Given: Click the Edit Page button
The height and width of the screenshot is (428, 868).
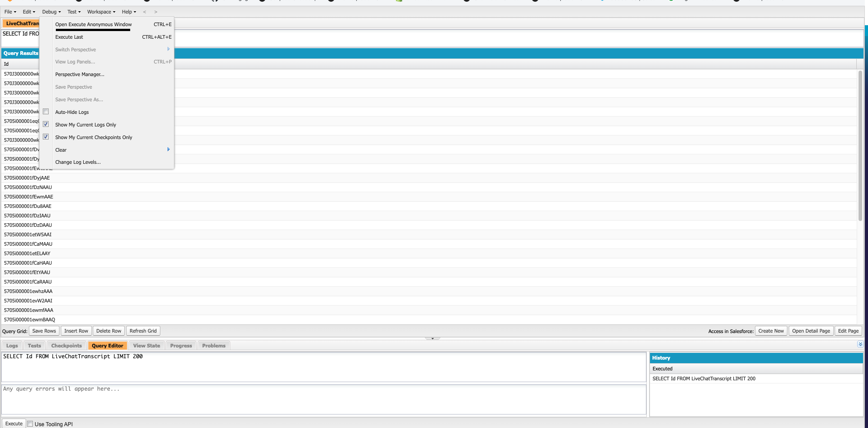Looking at the screenshot, I should coord(848,331).
